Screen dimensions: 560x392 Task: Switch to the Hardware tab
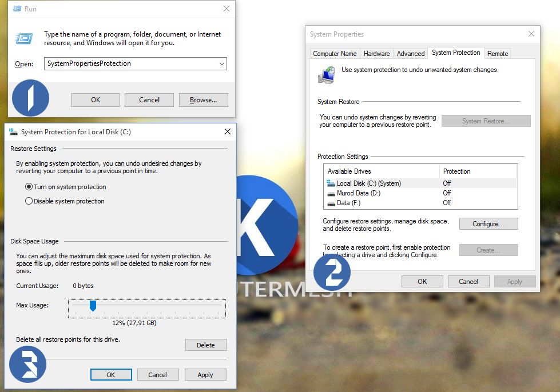[376, 53]
